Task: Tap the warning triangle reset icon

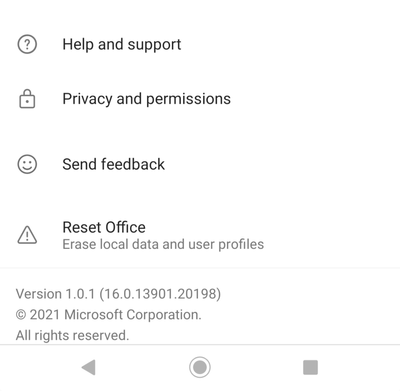Action: pyautogui.click(x=27, y=235)
